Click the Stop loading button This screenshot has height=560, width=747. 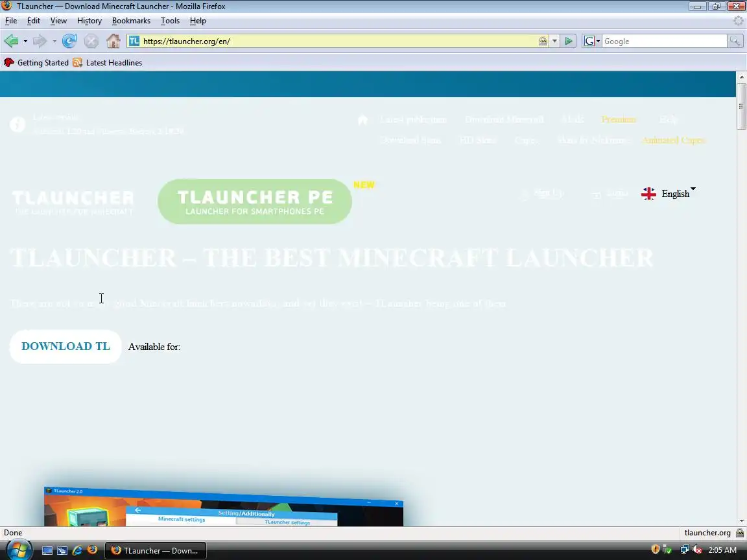pos(91,41)
